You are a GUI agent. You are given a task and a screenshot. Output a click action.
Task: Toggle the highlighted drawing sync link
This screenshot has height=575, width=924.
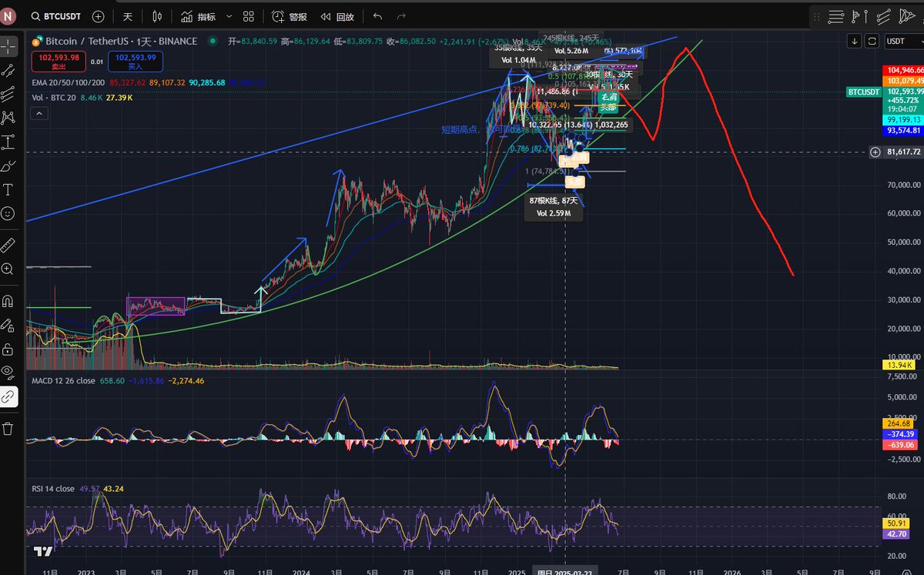click(8, 397)
